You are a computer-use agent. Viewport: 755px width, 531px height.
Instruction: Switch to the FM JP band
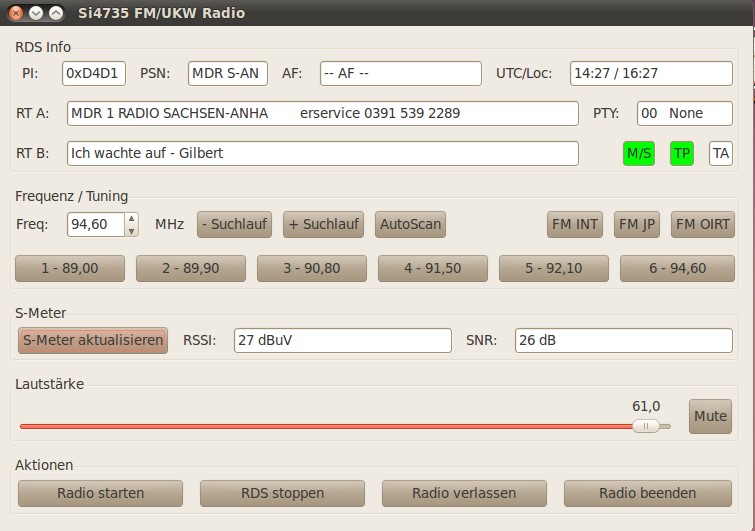pyautogui.click(x=636, y=224)
